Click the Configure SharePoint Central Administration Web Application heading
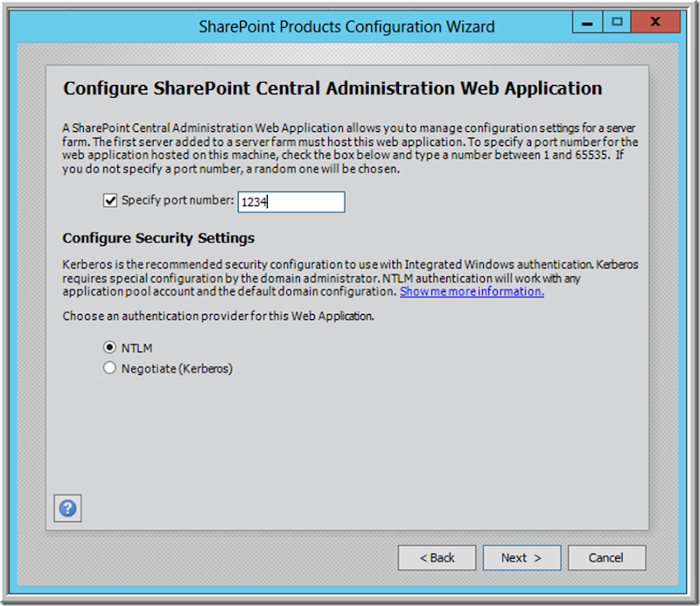This screenshot has height=606, width=700. tap(332, 88)
